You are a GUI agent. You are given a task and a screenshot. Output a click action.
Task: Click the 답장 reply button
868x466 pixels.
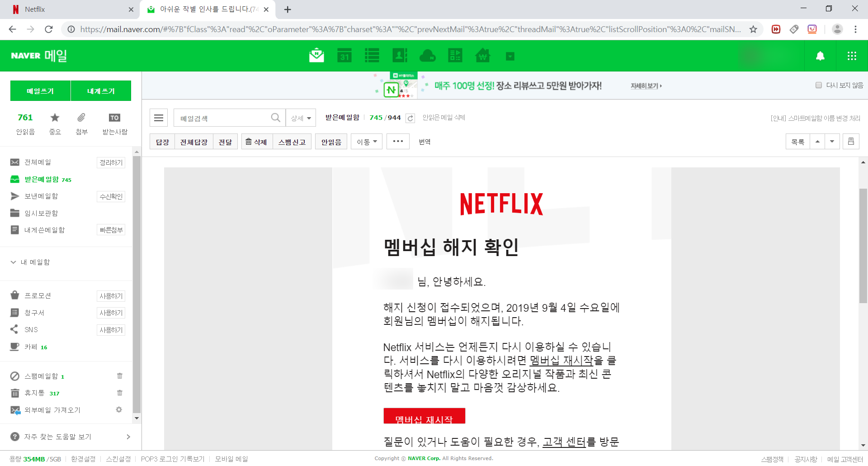162,142
